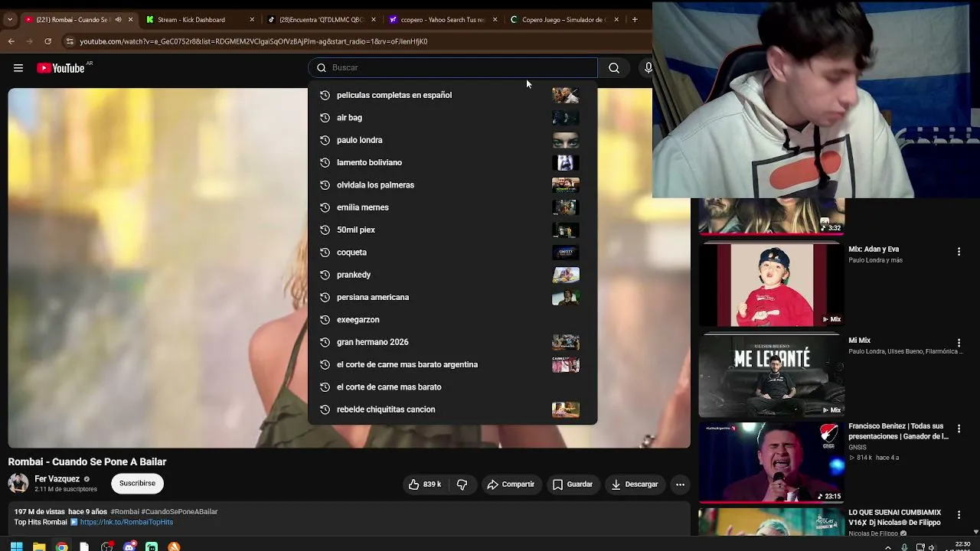Choose "50mil piex" from search history

pyautogui.click(x=452, y=230)
